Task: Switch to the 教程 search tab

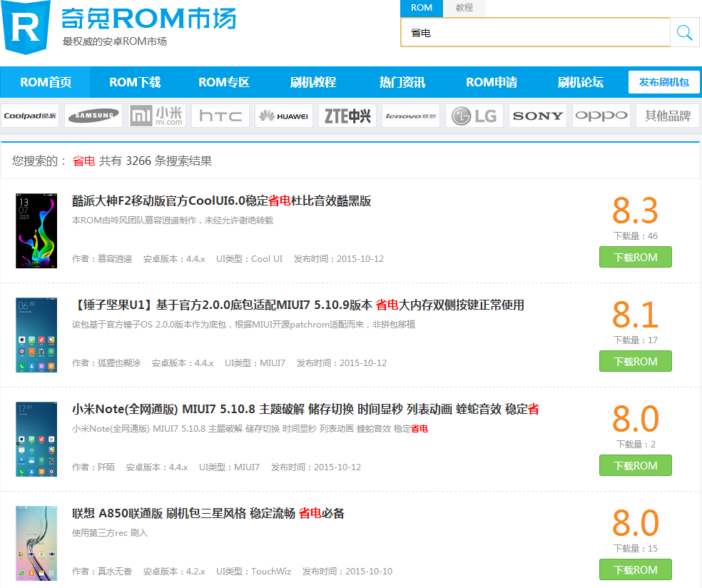Action: 464,8
